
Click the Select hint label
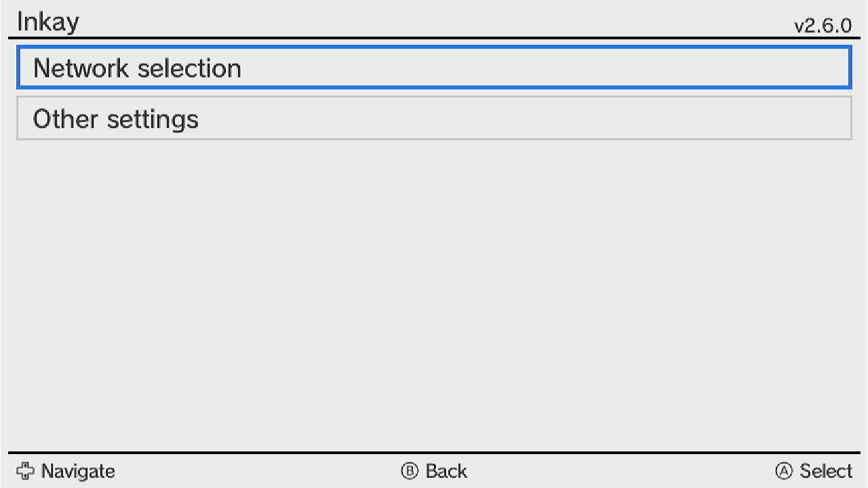click(825, 471)
